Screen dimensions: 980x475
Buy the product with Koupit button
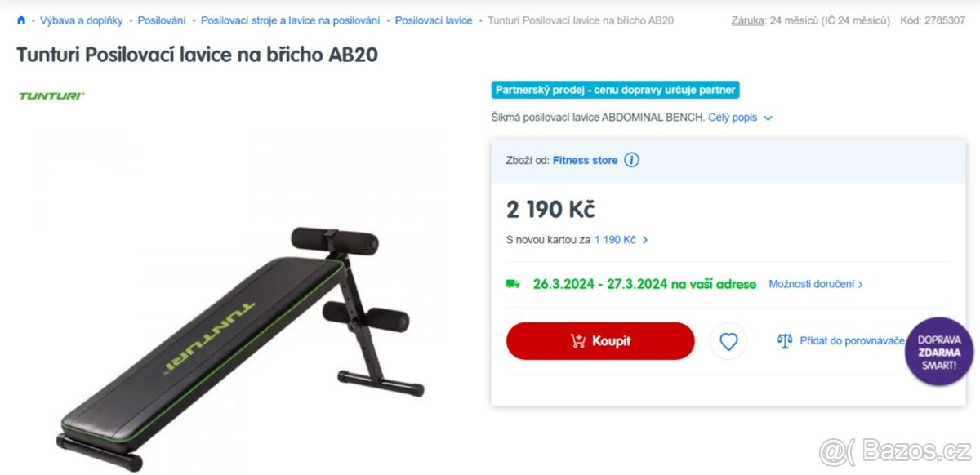click(x=600, y=341)
